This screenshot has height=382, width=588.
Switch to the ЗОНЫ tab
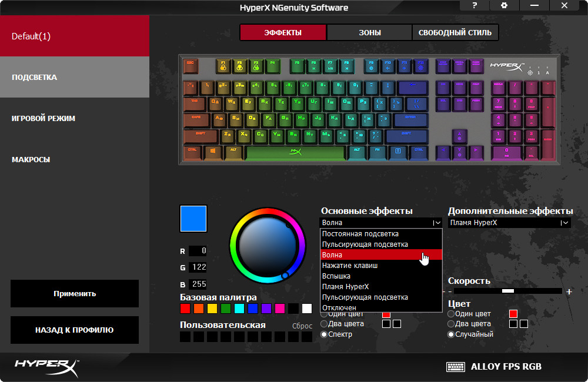pyautogui.click(x=370, y=32)
